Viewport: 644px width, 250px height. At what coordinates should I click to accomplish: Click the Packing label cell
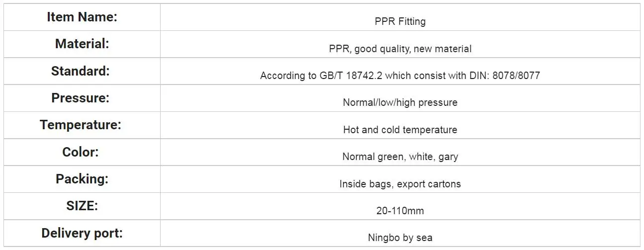pos(82,179)
